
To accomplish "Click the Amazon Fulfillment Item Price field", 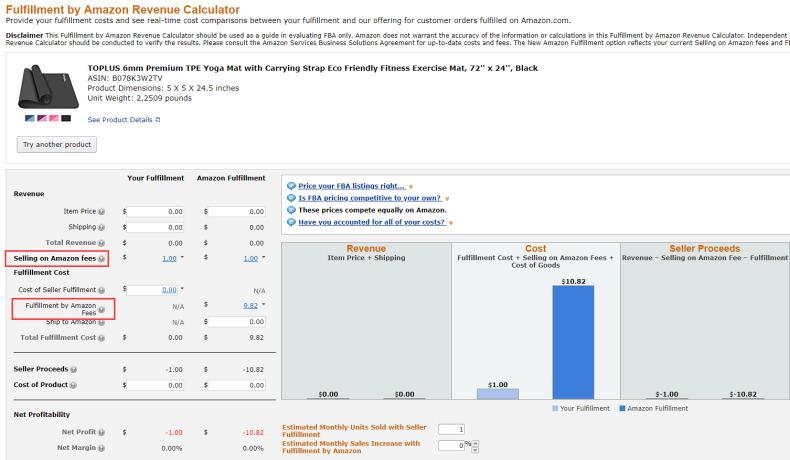I will tap(236, 212).
